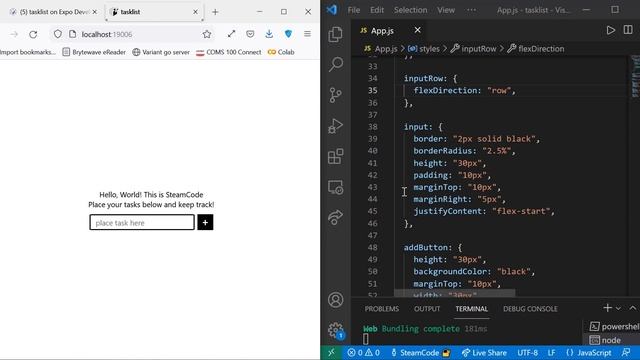
Task: Open the Edit menu in VS Code
Action: point(377,10)
